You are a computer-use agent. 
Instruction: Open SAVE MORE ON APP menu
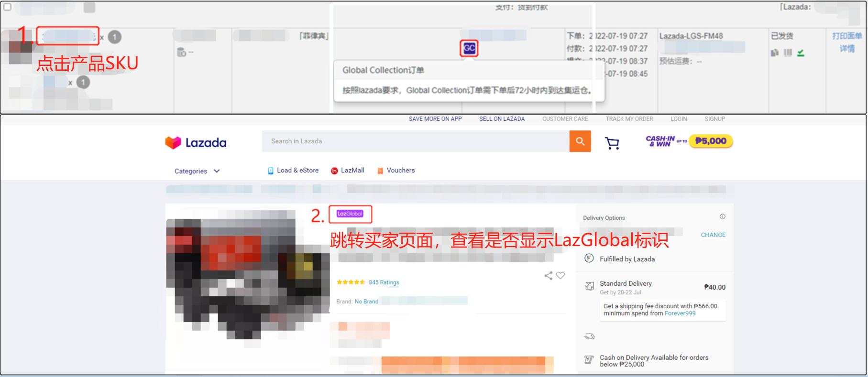coord(435,119)
